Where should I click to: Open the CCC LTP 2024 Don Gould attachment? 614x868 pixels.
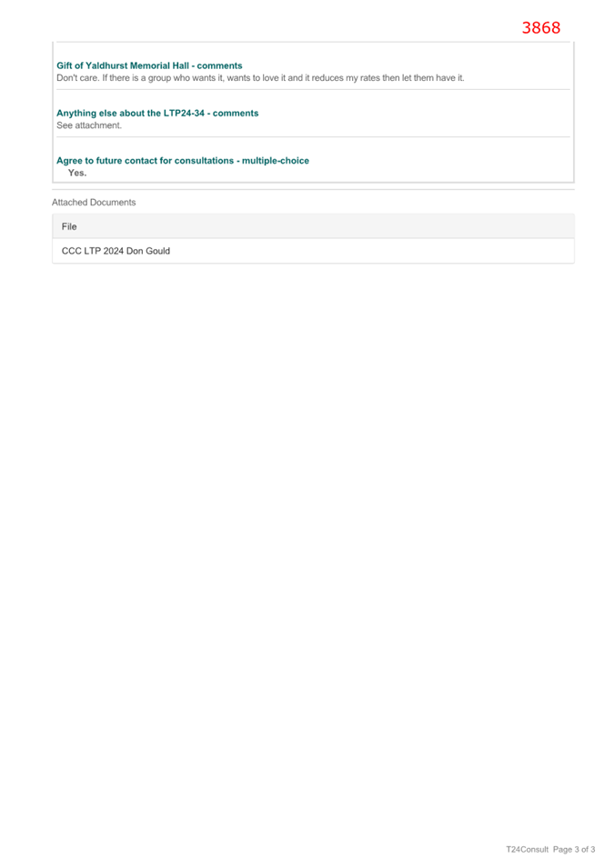[x=116, y=251]
